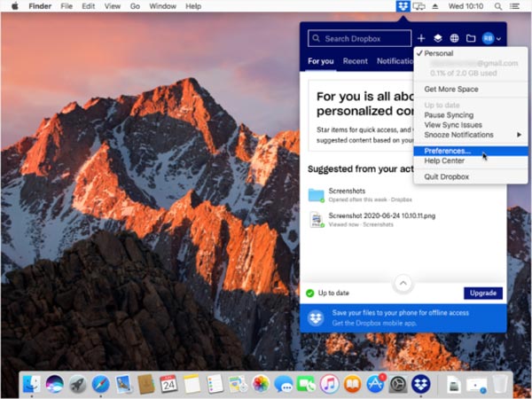Click the eject icon in menu bar
Viewport: 532px width, 399px height.
click(x=435, y=6)
